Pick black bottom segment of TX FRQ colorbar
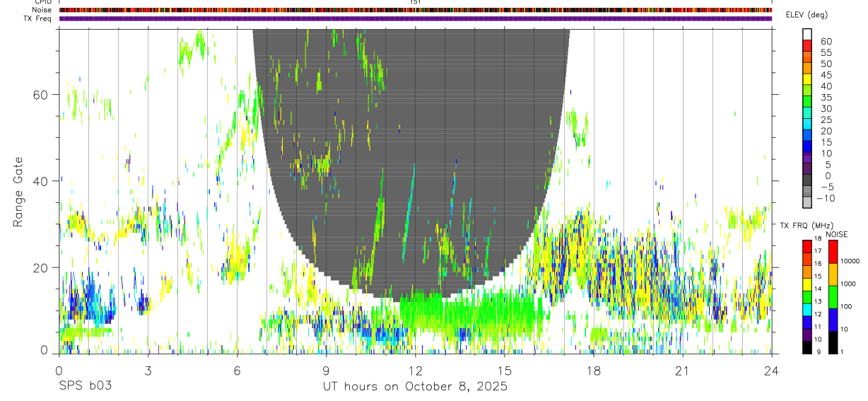The height and width of the screenshot is (401, 868). click(x=807, y=348)
